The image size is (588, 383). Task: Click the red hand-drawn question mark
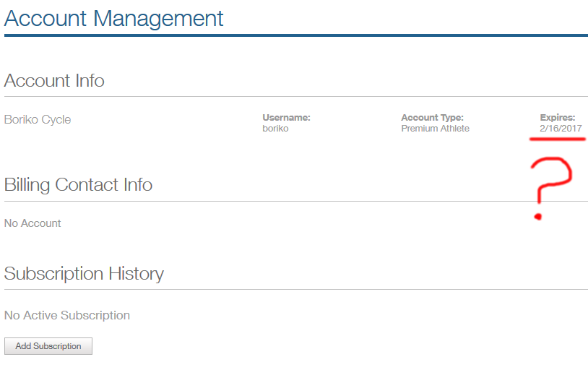550,188
